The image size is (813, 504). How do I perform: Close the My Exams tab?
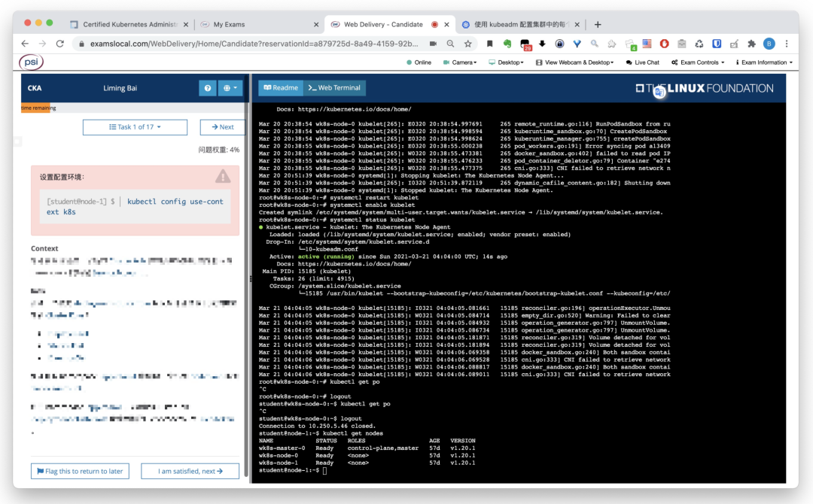[x=316, y=24]
